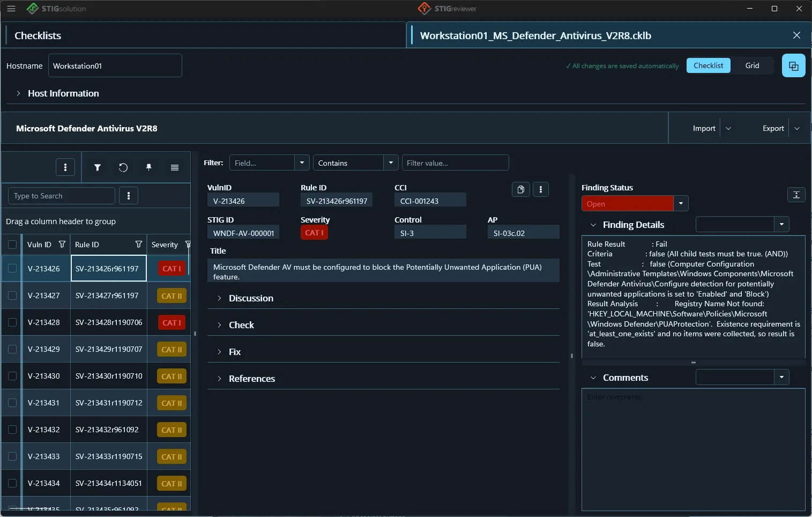This screenshot has width=812, height=517.
Task: Open the Contains operator dropdown
Action: [391, 163]
